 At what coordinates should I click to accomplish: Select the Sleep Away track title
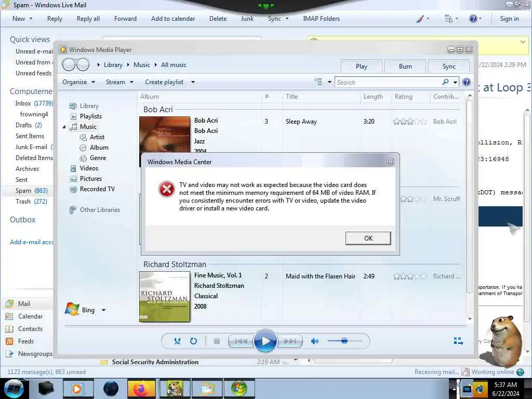(x=301, y=122)
